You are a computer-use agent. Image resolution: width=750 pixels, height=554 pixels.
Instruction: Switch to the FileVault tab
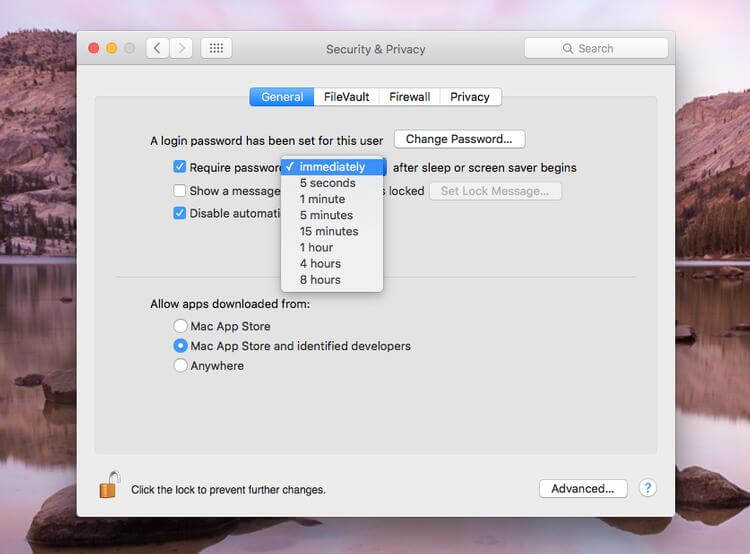pyautogui.click(x=346, y=97)
